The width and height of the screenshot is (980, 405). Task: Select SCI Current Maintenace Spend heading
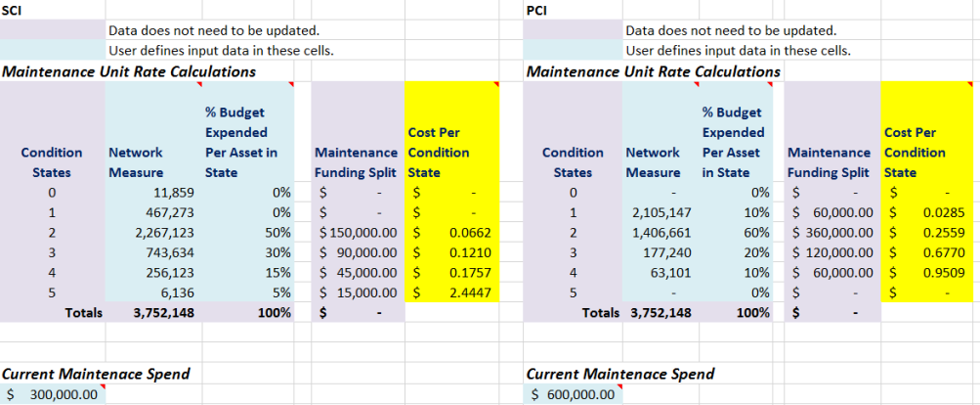[96, 375]
